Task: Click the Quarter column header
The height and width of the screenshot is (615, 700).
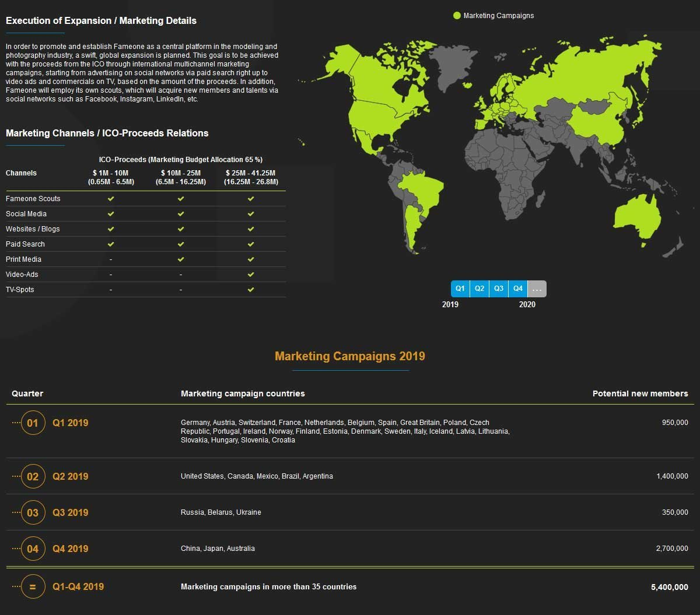Action: [x=27, y=393]
